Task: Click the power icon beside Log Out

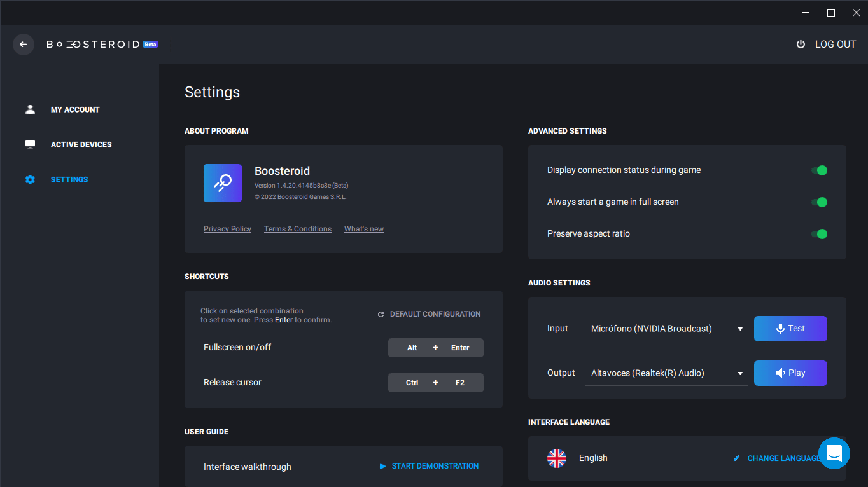Action: (x=801, y=45)
